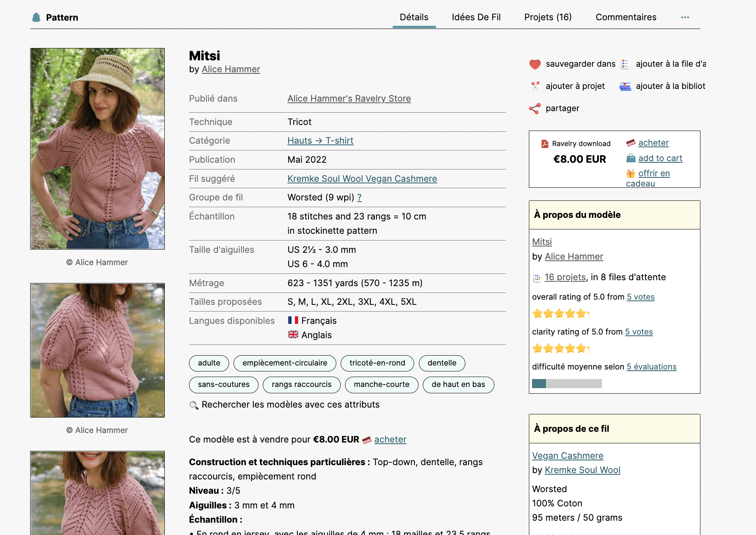
Task: Click the heart save-to-favorites icon
Action: [x=535, y=64]
